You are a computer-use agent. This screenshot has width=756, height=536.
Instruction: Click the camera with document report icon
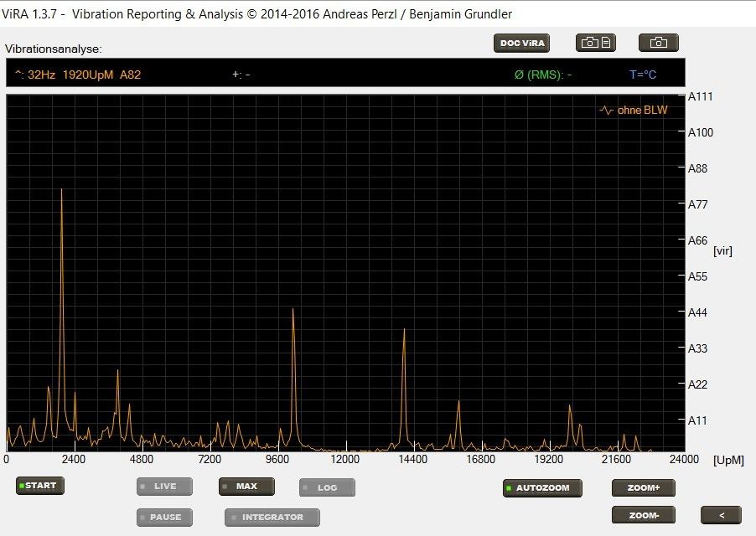596,43
